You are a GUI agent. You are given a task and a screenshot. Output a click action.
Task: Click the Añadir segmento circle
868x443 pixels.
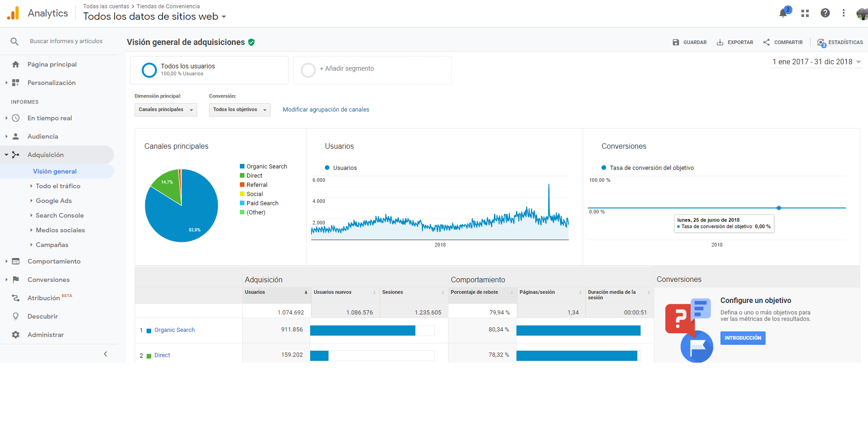click(308, 70)
